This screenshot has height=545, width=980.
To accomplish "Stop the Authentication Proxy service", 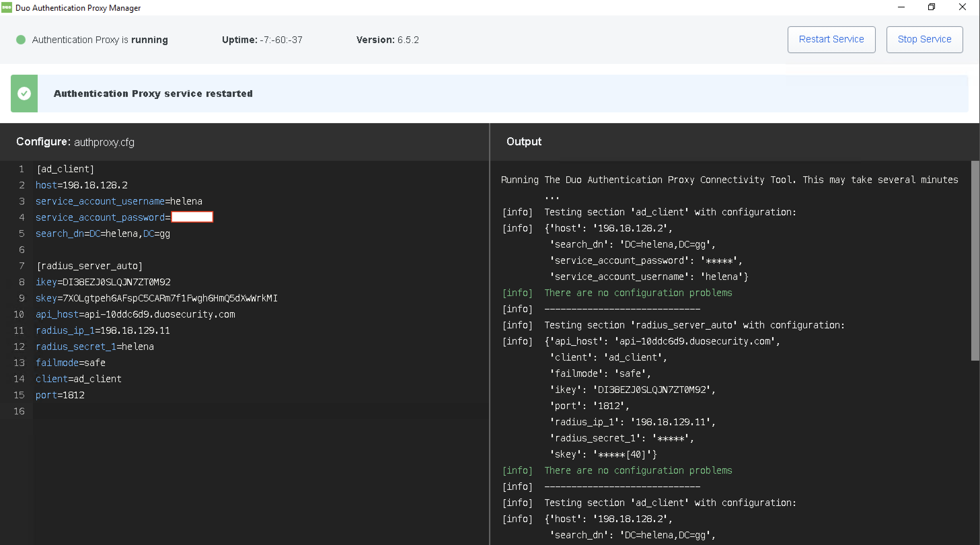I will (924, 39).
